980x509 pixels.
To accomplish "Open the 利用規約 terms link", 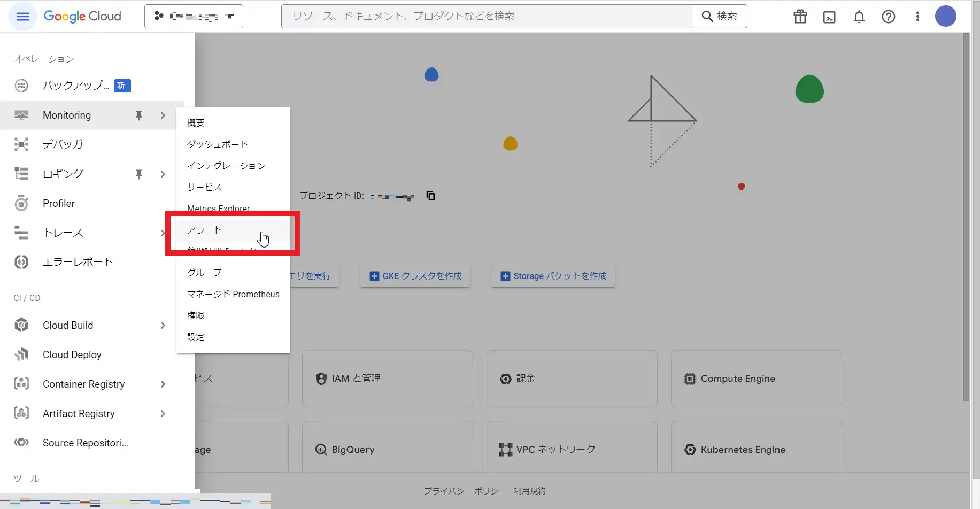I will pos(530,491).
